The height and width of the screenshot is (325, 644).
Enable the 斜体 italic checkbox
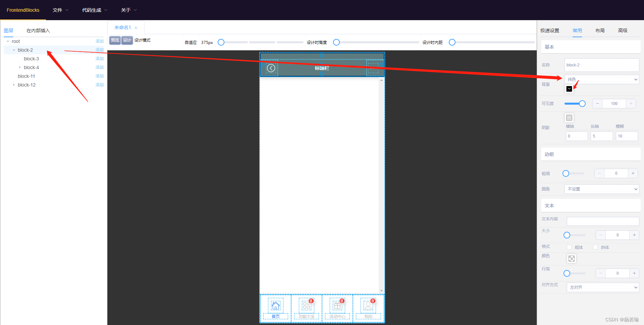tap(595, 247)
